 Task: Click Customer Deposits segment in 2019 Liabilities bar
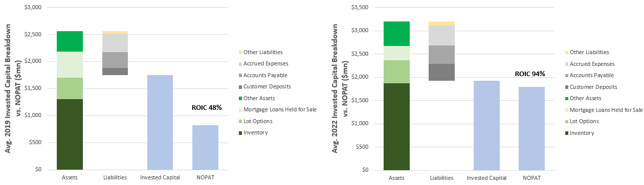[x=115, y=72]
